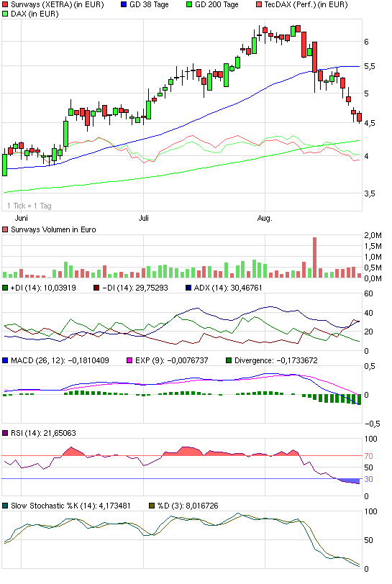
Task: Click the '1 Tick = 1 Tag' note
Action: (29, 206)
